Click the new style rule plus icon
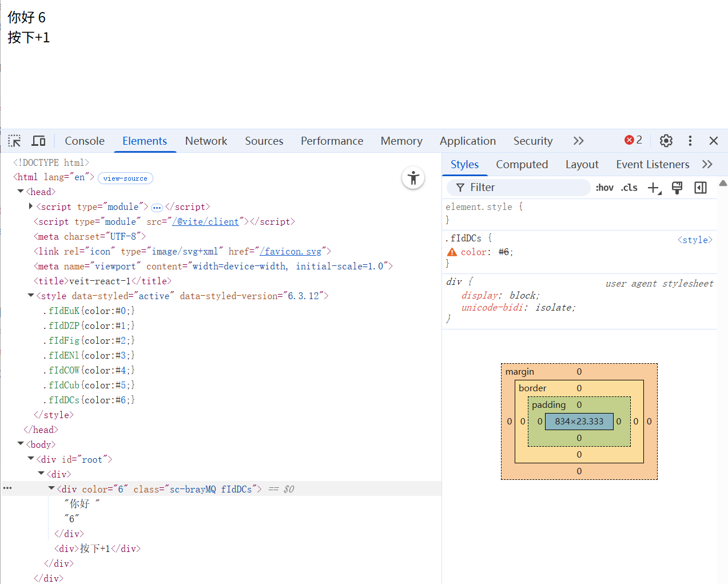The image size is (728, 584). pos(654,188)
